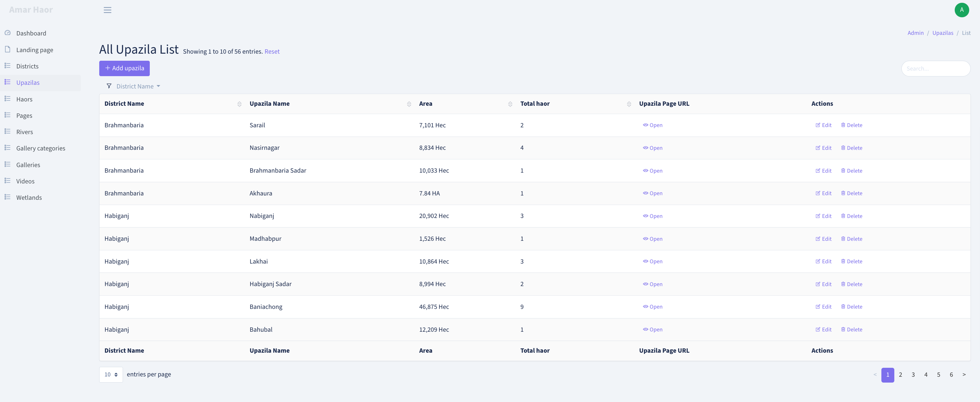Click the Reset link

coord(272,51)
